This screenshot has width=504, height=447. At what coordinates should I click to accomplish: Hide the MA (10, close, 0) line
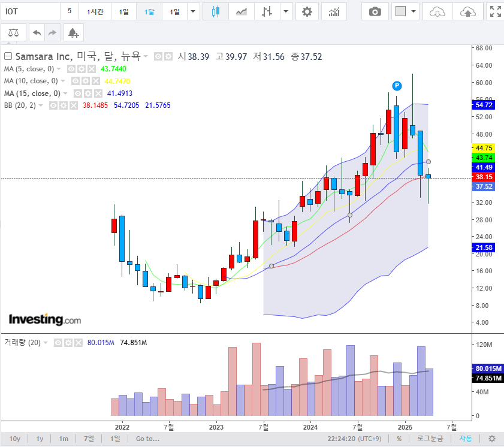(x=76, y=81)
